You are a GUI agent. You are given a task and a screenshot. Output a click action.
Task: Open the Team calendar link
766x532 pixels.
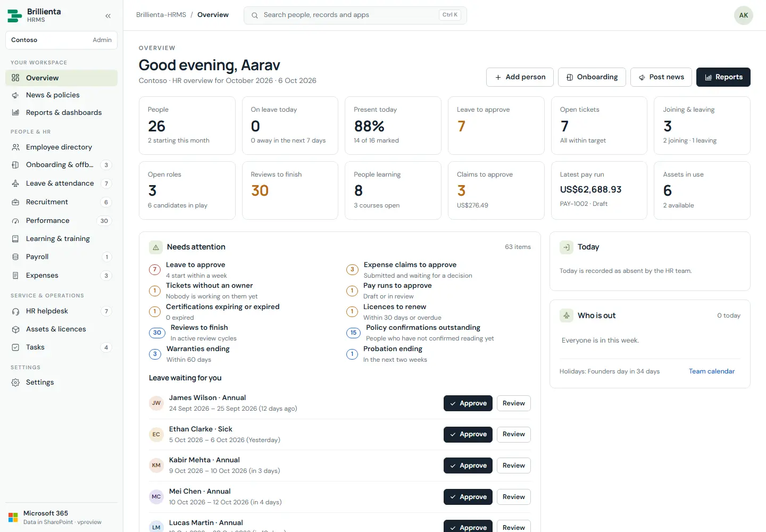click(712, 371)
